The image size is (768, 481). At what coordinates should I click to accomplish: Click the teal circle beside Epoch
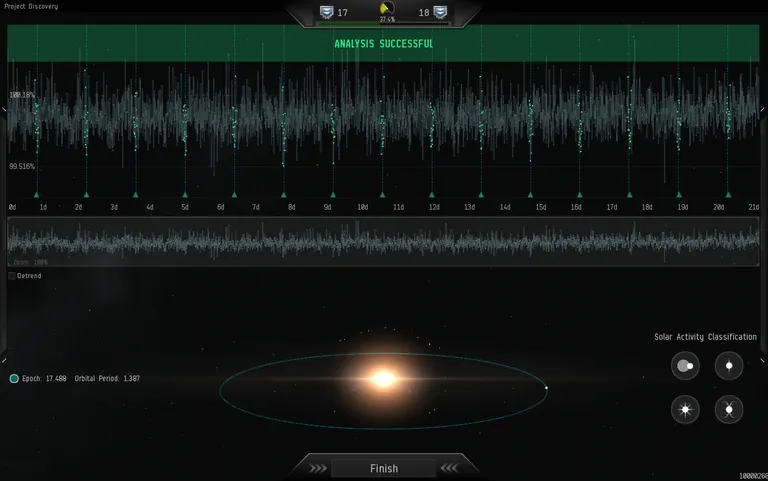pos(14,378)
